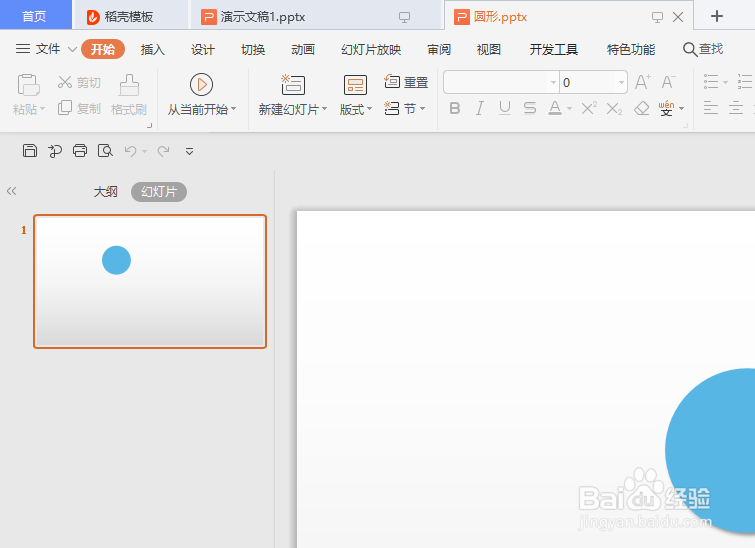Decrease font size with A- icon
Screen dimensions: 755x548
(668, 82)
